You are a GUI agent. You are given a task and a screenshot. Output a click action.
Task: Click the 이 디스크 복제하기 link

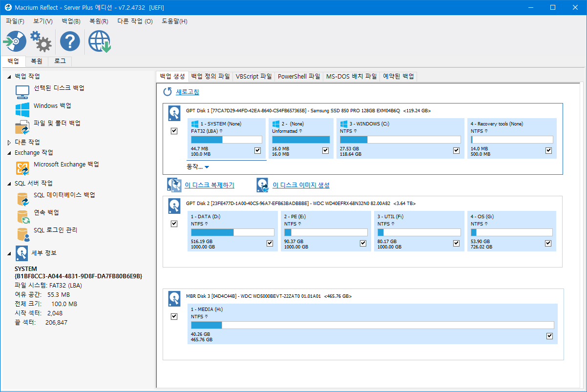(x=210, y=186)
